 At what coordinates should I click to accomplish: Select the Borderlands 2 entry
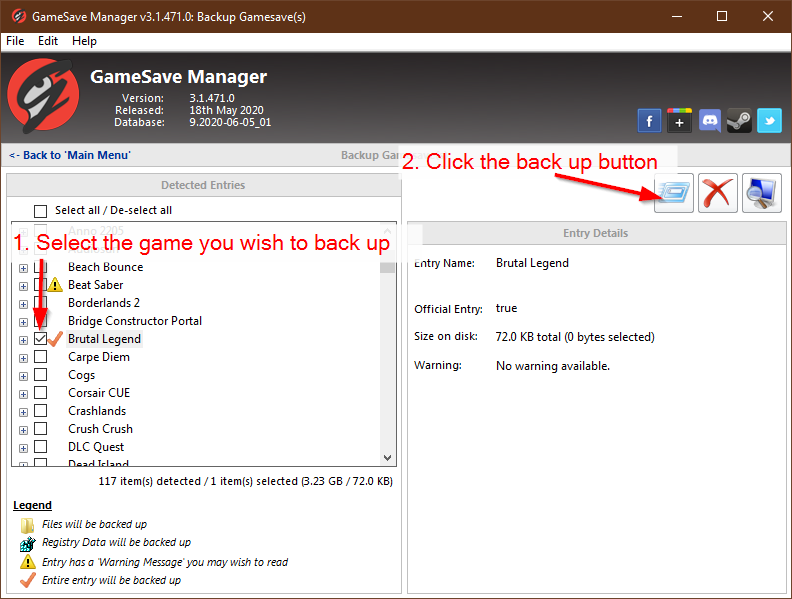pyautogui.click(x=104, y=303)
